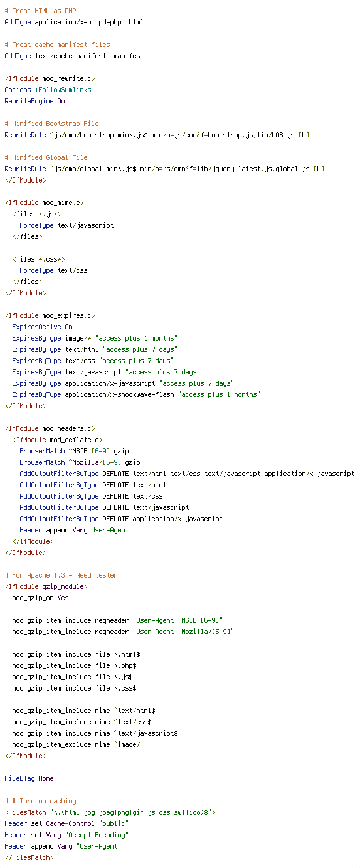The width and height of the screenshot is (360, 868).
Task: Click 'ForceType text/javascript' directive
Action: (66, 225)
